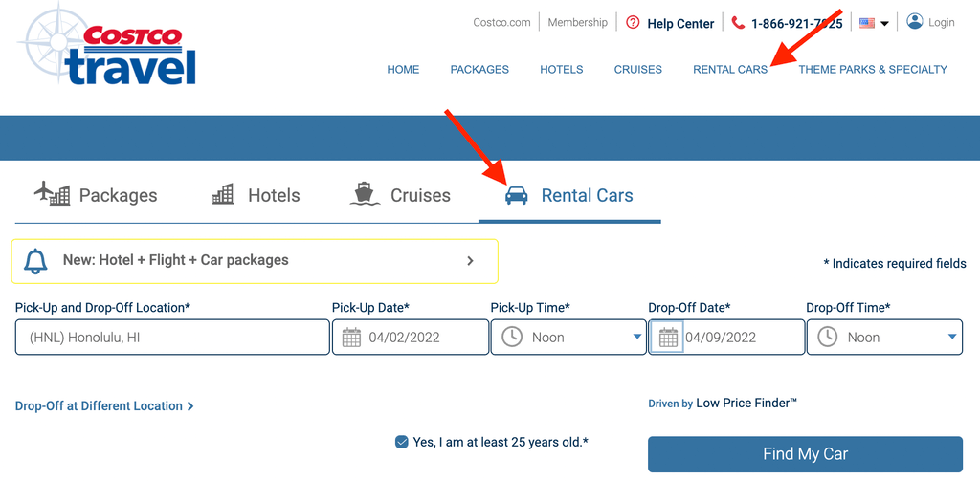Open the Membership link
This screenshot has width=980, height=481.
coord(577,22)
